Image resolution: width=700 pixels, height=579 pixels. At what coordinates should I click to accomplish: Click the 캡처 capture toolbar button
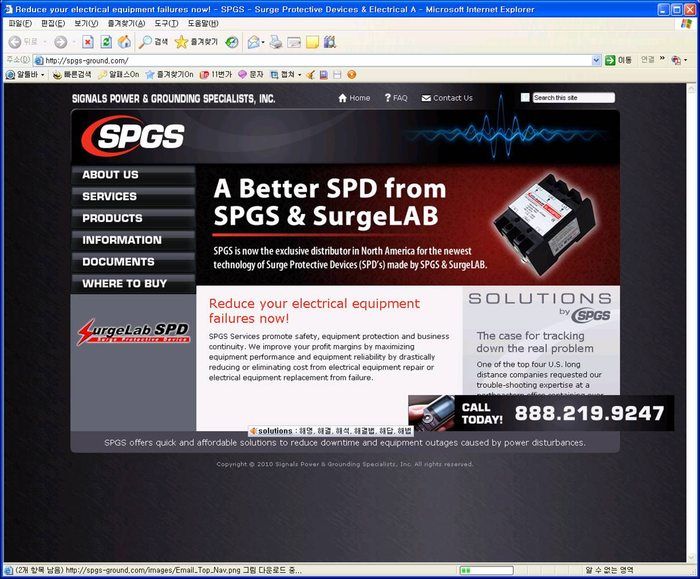(x=283, y=75)
